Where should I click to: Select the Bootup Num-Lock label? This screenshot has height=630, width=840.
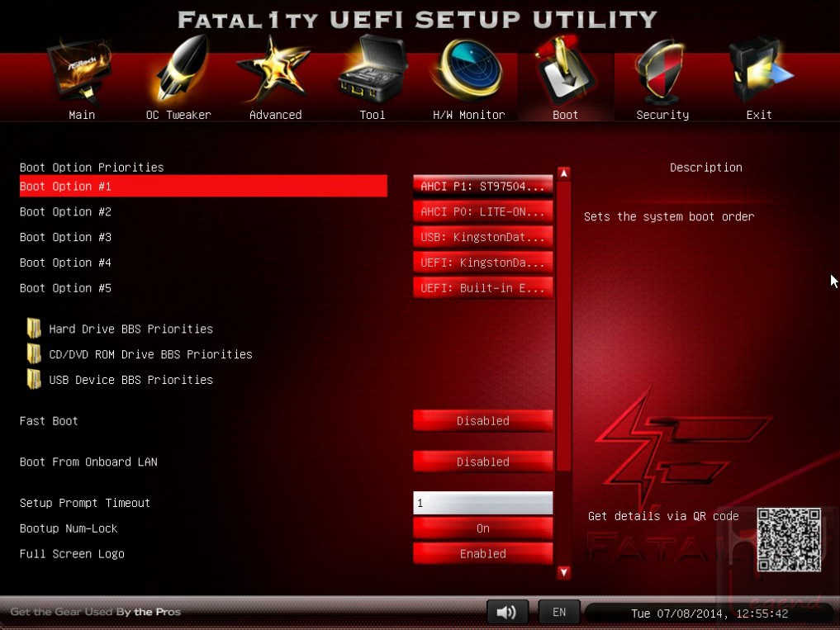click(x=69, y=528)
